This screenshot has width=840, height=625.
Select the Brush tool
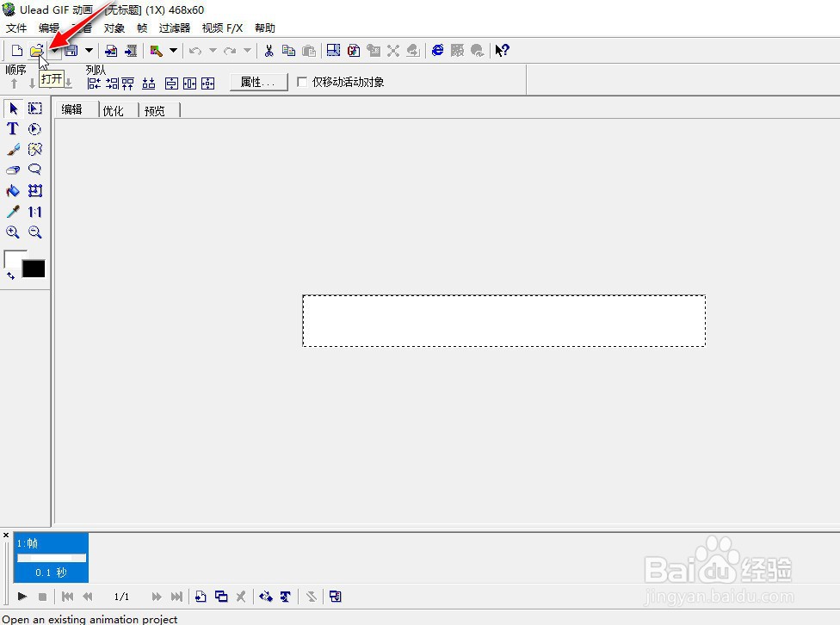pos(14,149)
